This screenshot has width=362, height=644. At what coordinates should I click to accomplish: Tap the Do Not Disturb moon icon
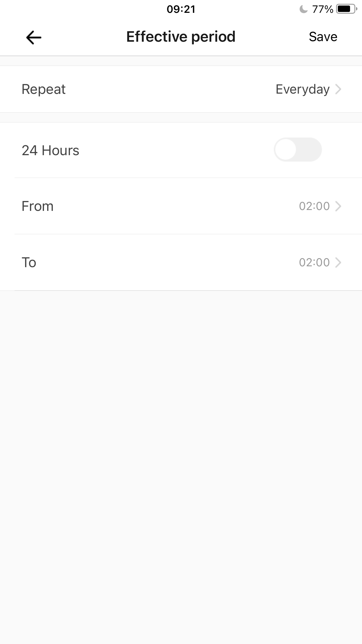pyautogui.click(x=303, y=9)
